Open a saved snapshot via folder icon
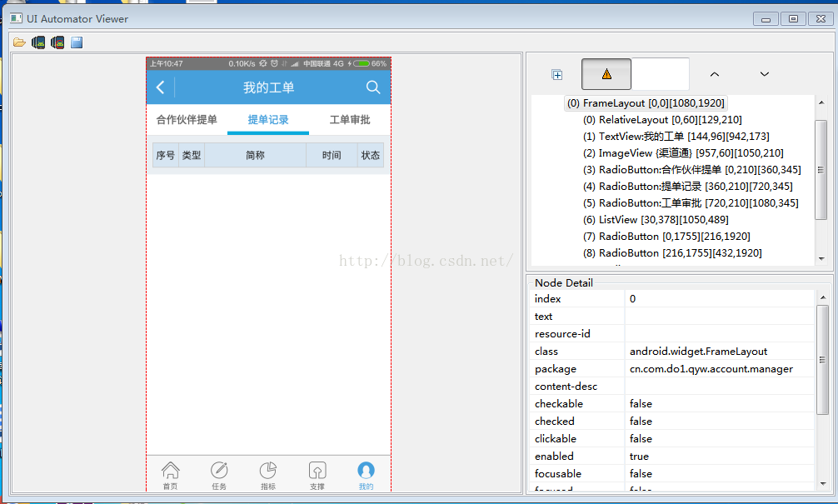The image size is (838, 504). click(x=19, y=42)
